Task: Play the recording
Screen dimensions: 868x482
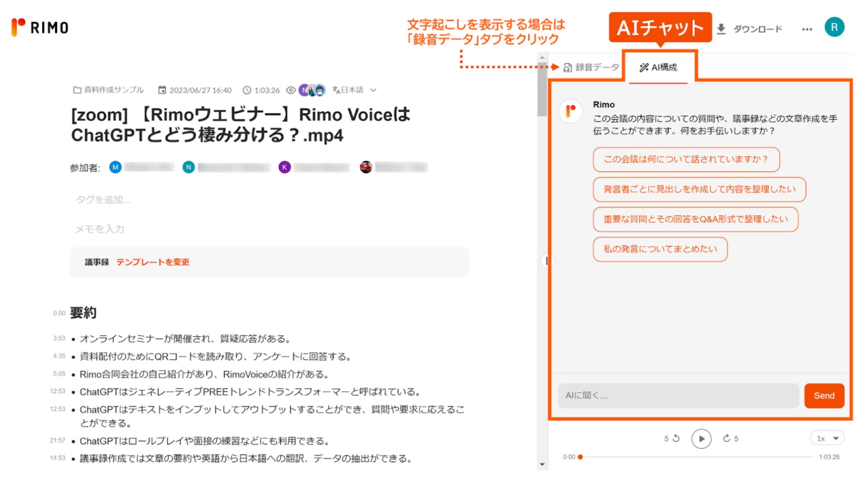Action: click(x=702, y=439)
